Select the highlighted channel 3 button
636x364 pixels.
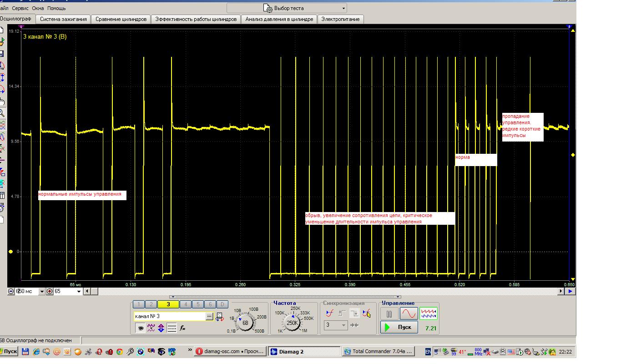pyautogui.click(x=168, y=304)
